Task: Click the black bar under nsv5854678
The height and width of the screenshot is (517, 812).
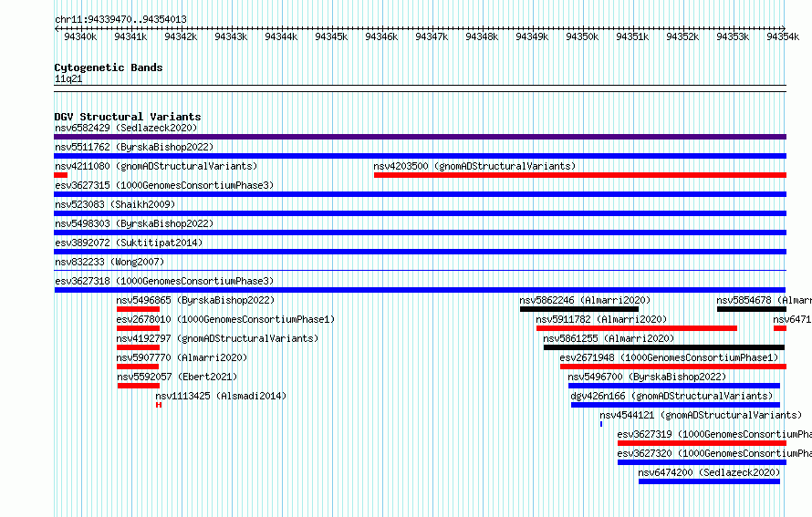Action: (x=752, y=309)
